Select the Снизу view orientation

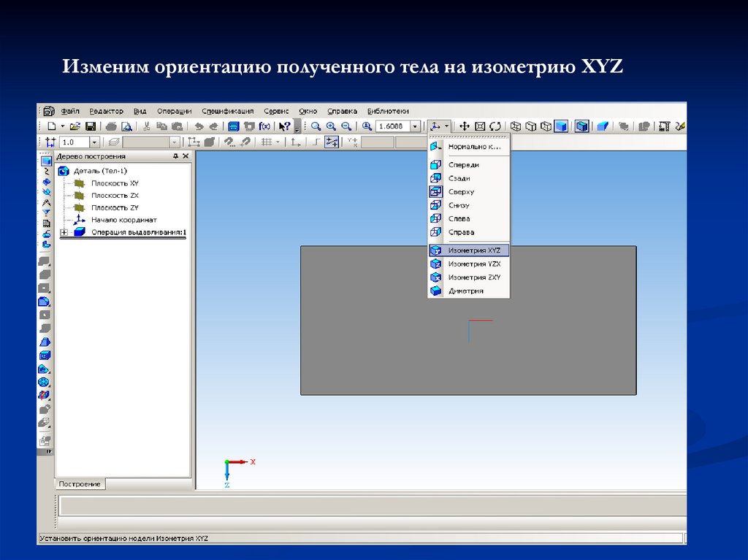[x=469, y=205]
